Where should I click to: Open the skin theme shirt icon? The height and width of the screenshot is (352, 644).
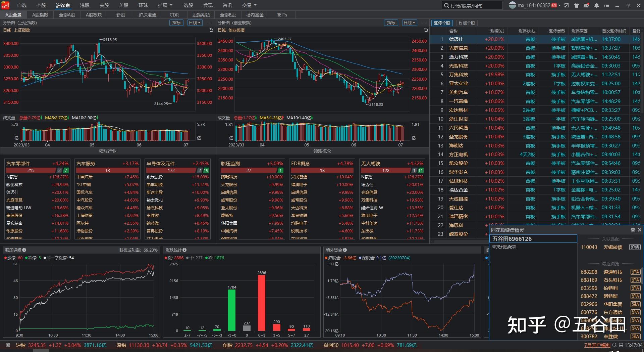tap(577, 5)
